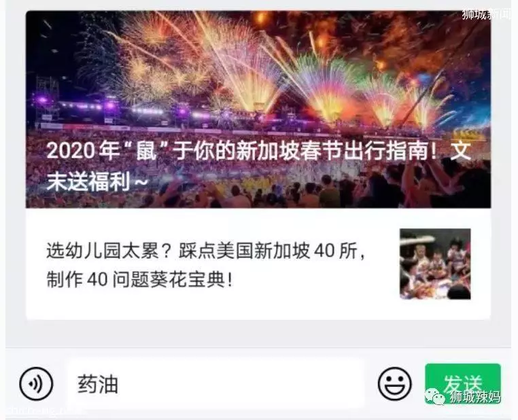
Task: Click the children thumbnail beside kindergarten article
Action: pos(435,264)
